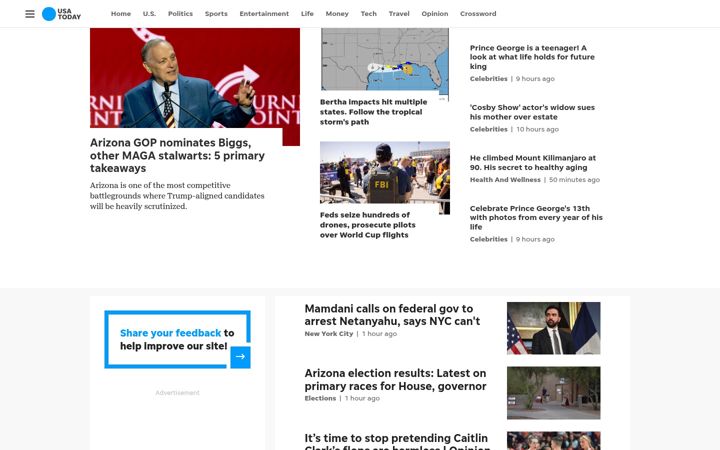
Task: Open the 'Cosby Show' actor's widow story
Action: coord(532,112)
